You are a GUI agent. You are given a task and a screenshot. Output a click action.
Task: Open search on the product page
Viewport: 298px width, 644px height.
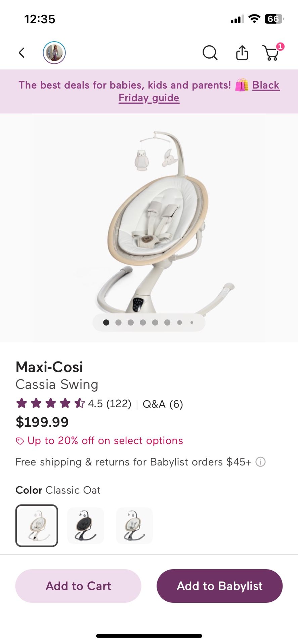pos(210,53)
